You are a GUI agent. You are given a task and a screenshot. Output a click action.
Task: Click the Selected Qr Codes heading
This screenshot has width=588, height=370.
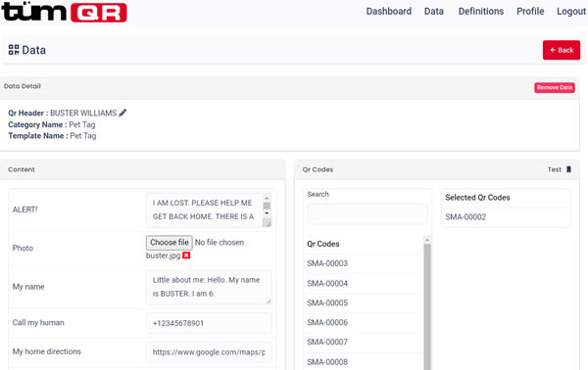pyautogui.click(x=477, y=198)
